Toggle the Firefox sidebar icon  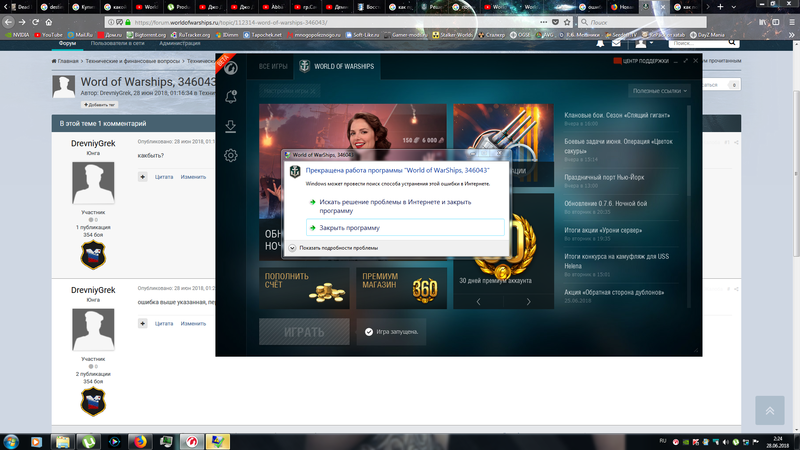tap(776, 22)
